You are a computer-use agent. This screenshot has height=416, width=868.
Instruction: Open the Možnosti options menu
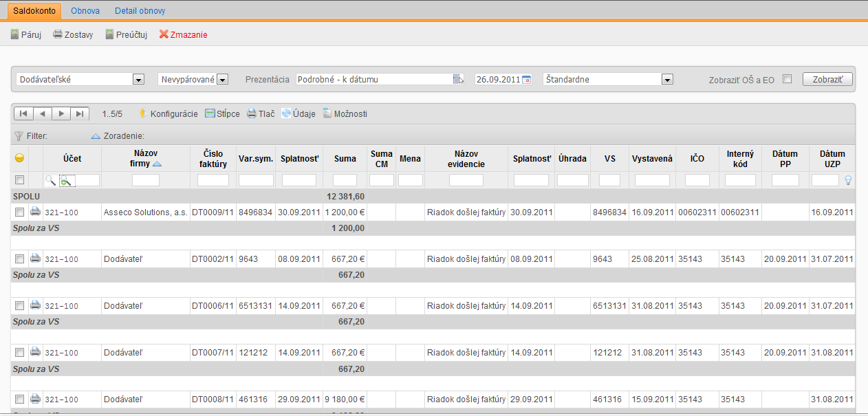coord(345,113)
